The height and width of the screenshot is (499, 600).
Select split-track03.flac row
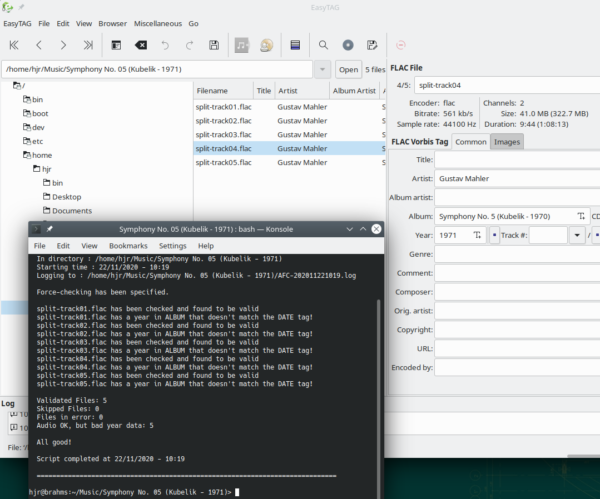(x=290, y=134)
